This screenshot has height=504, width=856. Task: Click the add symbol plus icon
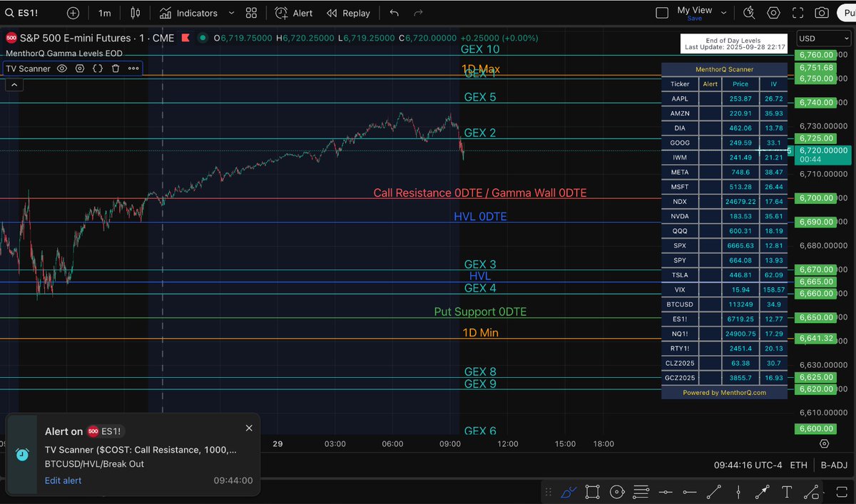[x=73, y=13]
